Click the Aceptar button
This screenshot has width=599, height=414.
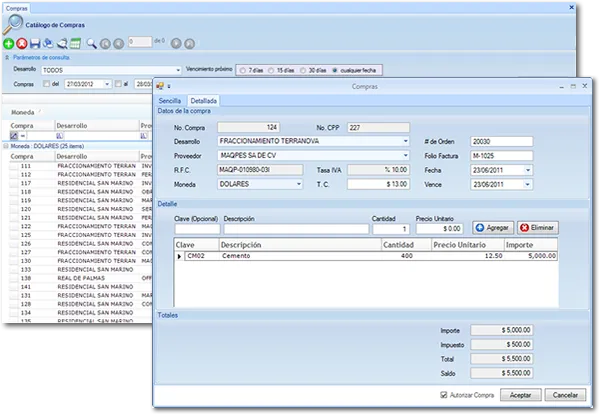pos(520,395)
